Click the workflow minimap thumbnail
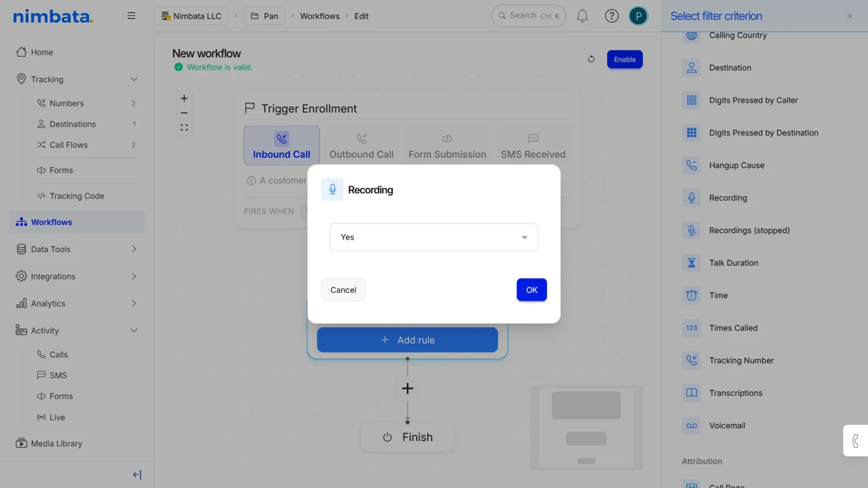The image size is (868, 488). click(x=586, y=427)
